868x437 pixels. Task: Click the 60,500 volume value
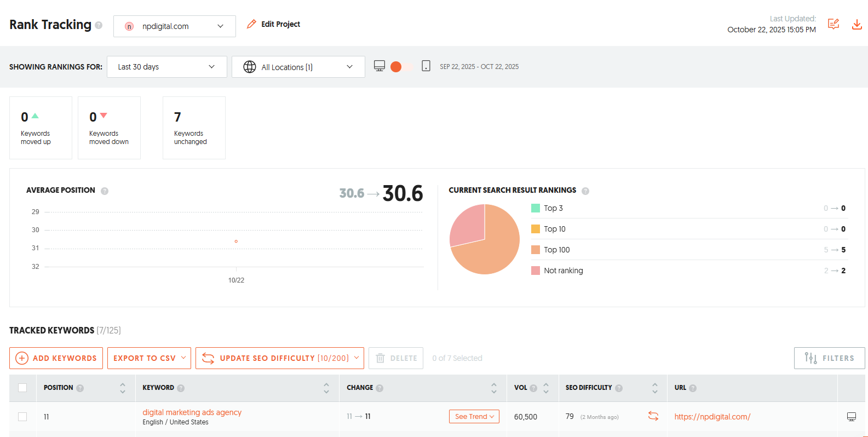(x=526, y=417)
